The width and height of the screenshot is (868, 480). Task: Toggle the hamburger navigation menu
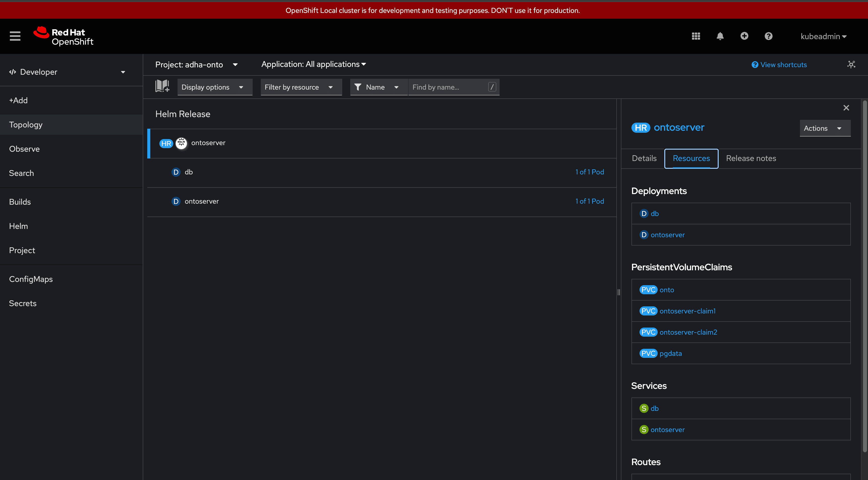[15, 36]
